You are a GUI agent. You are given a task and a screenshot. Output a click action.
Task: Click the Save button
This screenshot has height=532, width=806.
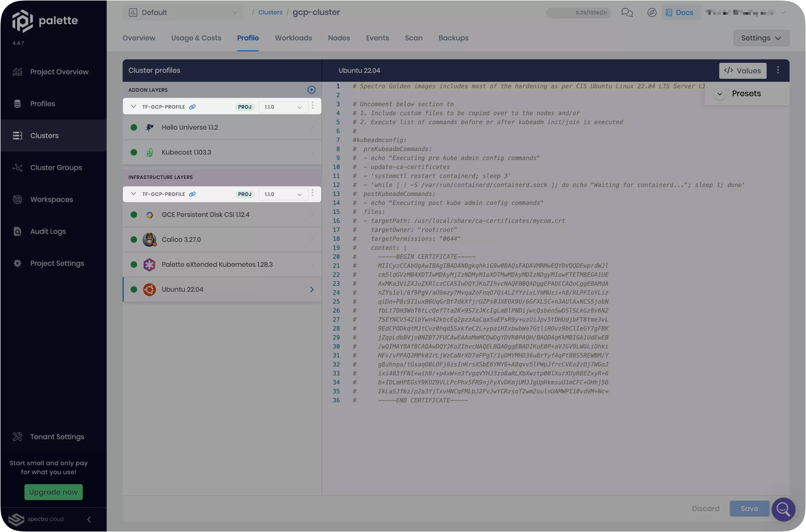tap(749, 508)
